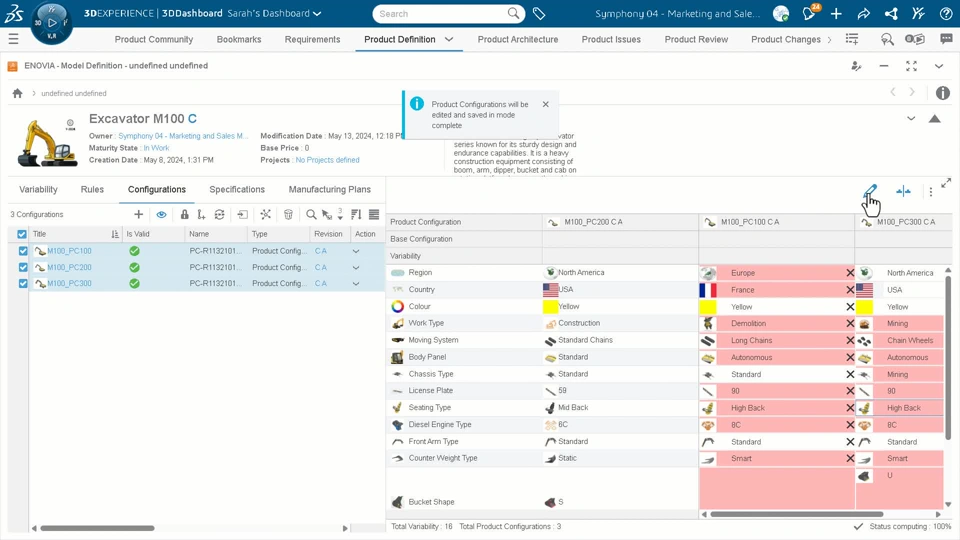This screenshot has width=960, height=540.
Task: Click the owner Symphony 04 link
Action: tap(183, 136)
